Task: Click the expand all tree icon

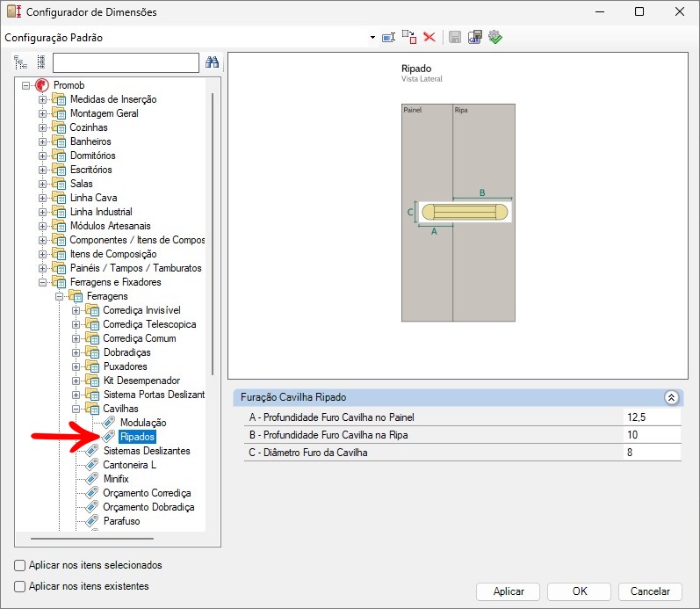Action: [41, 62]
